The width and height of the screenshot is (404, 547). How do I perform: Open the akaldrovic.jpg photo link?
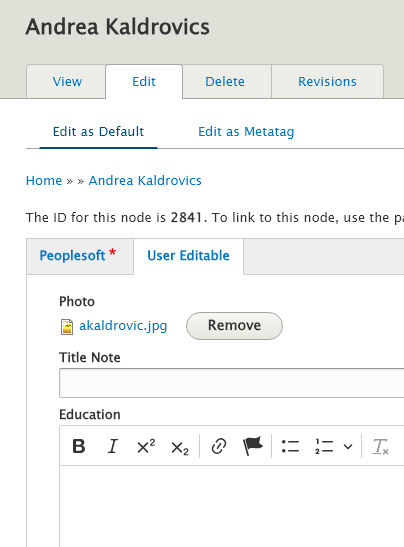[x=123, y=326]
